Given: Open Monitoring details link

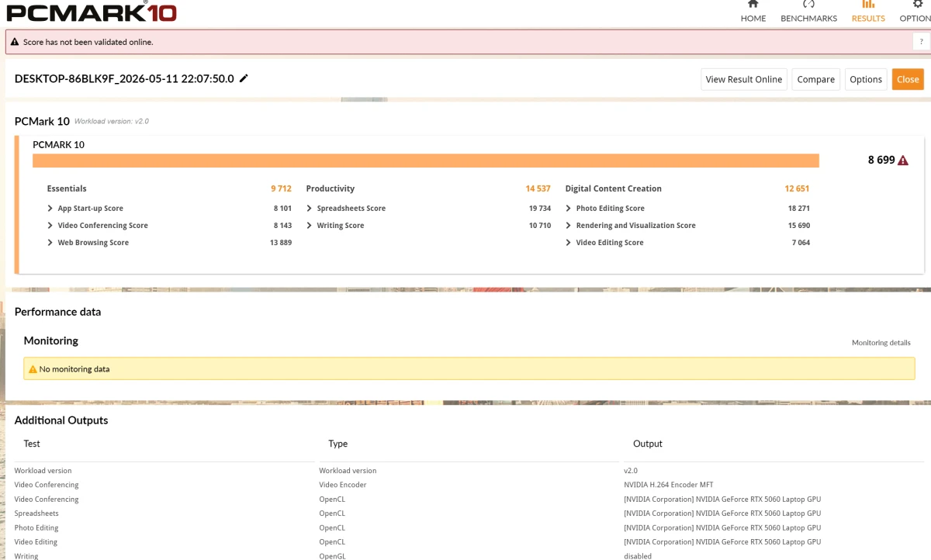Looking at the screenshot, I should (881, 343).
